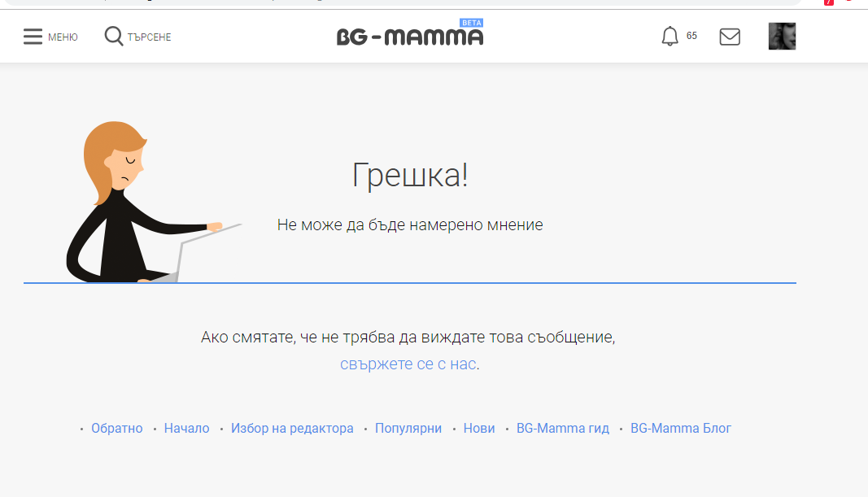The width and height of the screenshot is (868, 497).
Task: Click the magnifying glass search icon
Action: [x=114, y=37]
